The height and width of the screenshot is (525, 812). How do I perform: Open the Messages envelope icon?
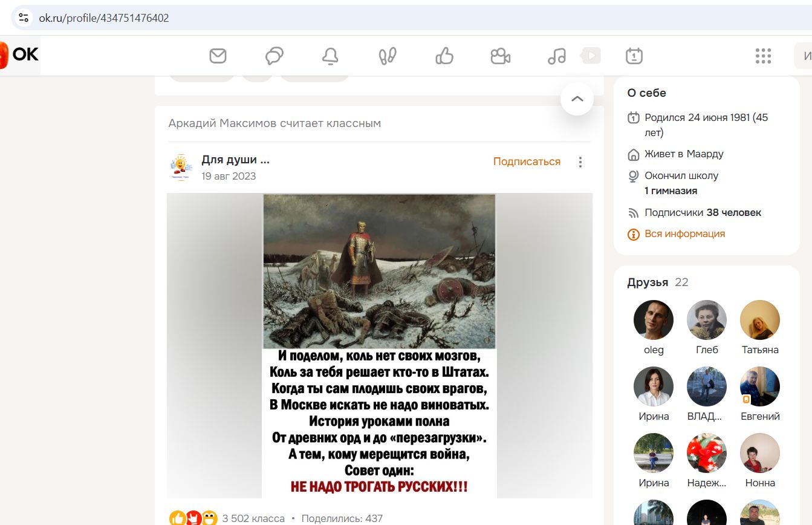218,56
